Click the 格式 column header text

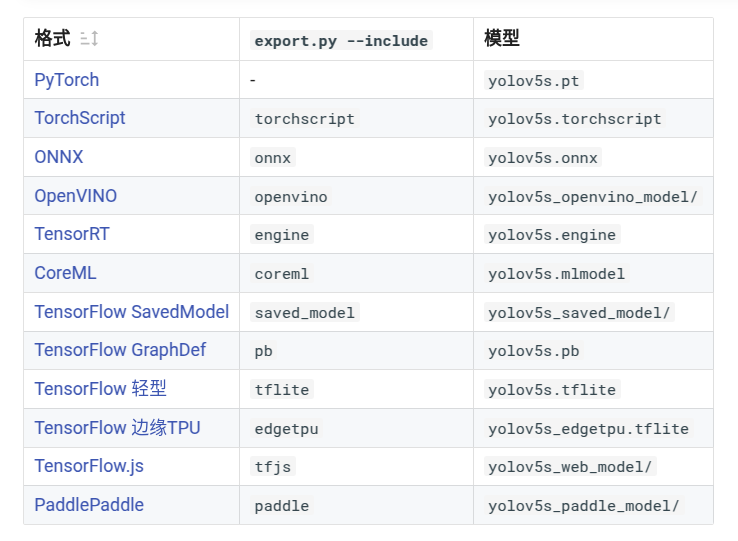(x=52, y=38)
